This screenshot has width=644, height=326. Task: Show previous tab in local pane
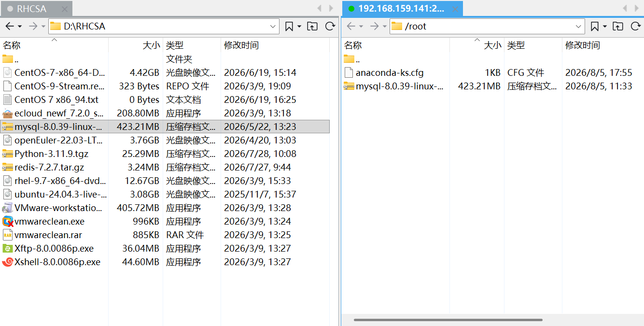point(319,9)
